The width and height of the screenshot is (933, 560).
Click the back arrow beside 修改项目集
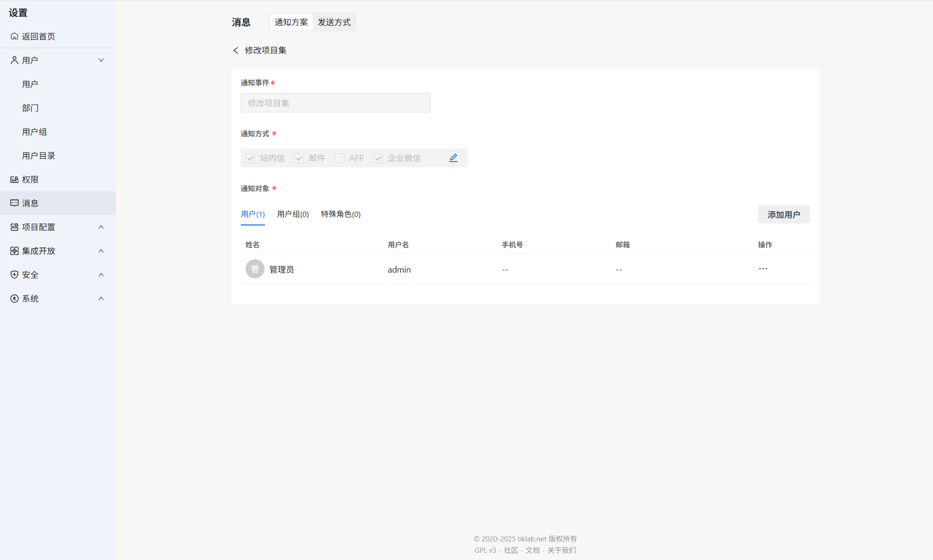(236, 51)
